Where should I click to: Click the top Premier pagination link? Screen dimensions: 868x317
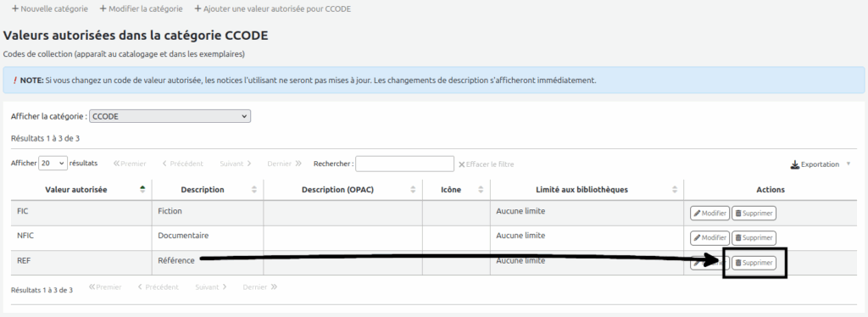point(130,164)
